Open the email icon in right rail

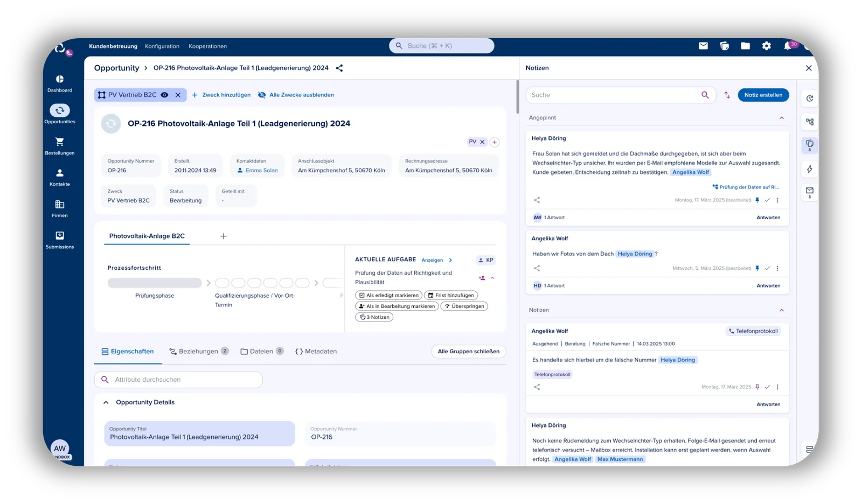point(809,192)
